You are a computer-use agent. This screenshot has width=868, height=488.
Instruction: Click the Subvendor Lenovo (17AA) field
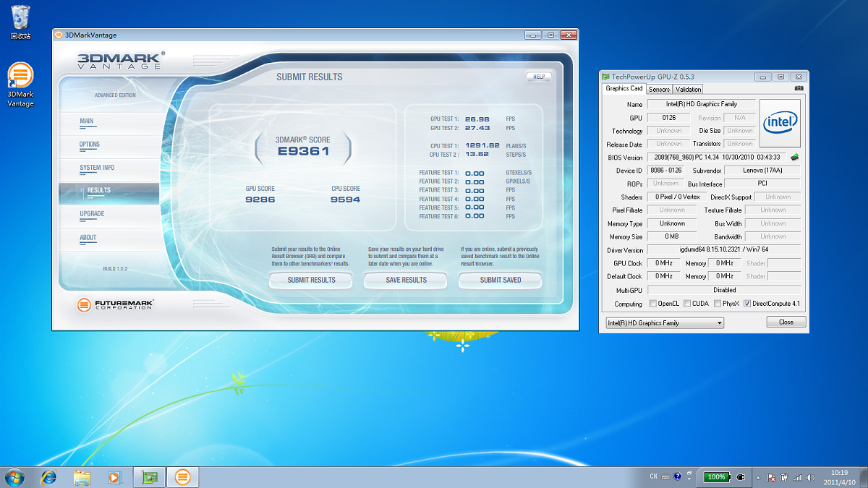tap(762, 171)
